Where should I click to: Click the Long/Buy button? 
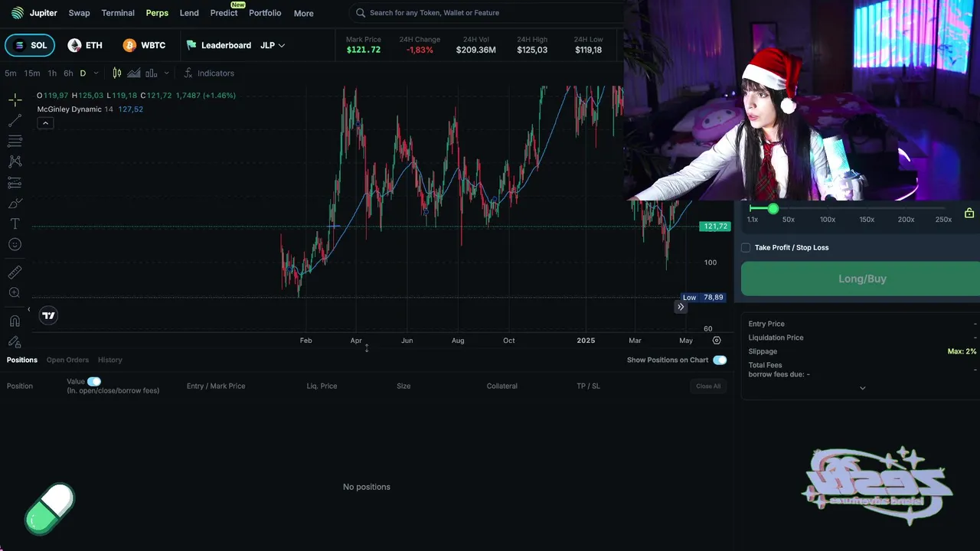point(861,279)
